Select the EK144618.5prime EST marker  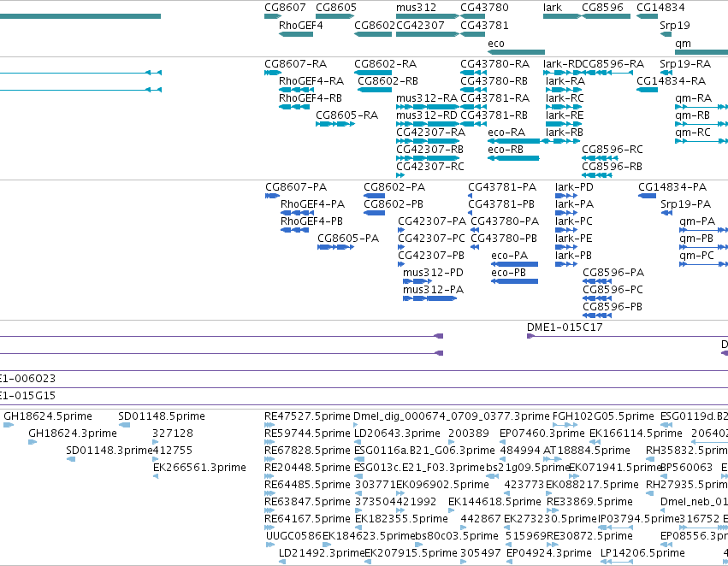tap(452, 510)
